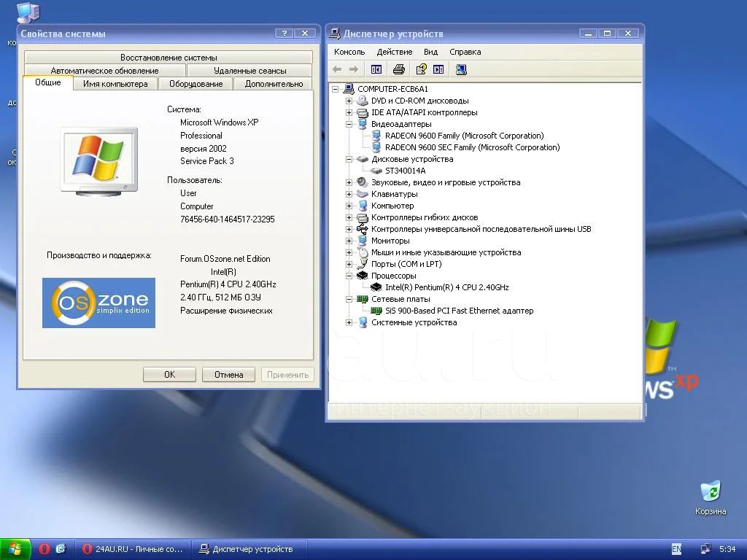Click the OSzone simplix edition logo
The height and width of the screenshot is (560, 747).
point(98,303)
